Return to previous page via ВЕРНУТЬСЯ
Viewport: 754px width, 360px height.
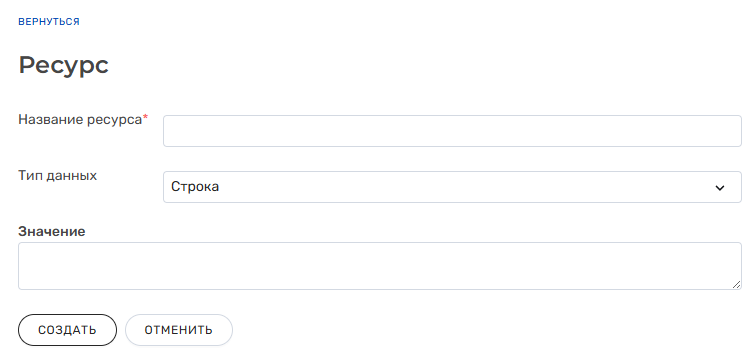[49, 22]
